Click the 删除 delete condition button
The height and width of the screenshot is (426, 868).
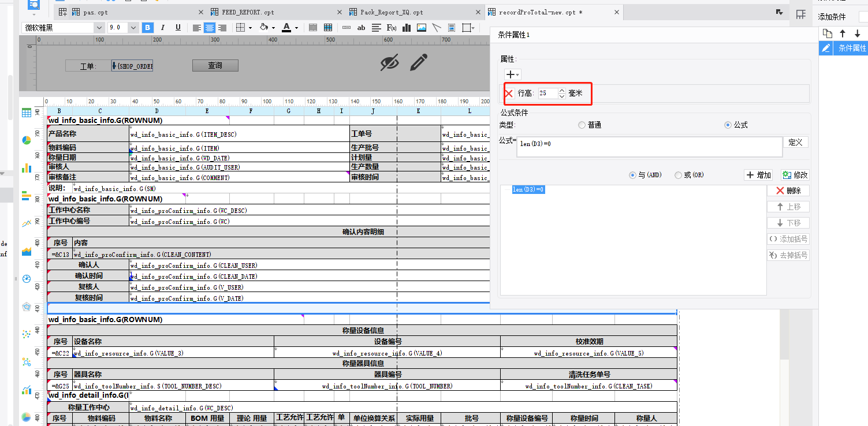(x=788, y=190)
